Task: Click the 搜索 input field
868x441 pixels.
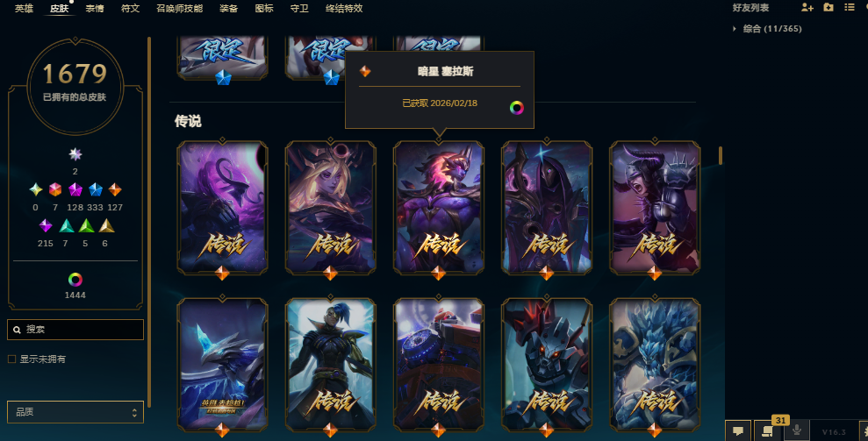Action: coord(75,330)
